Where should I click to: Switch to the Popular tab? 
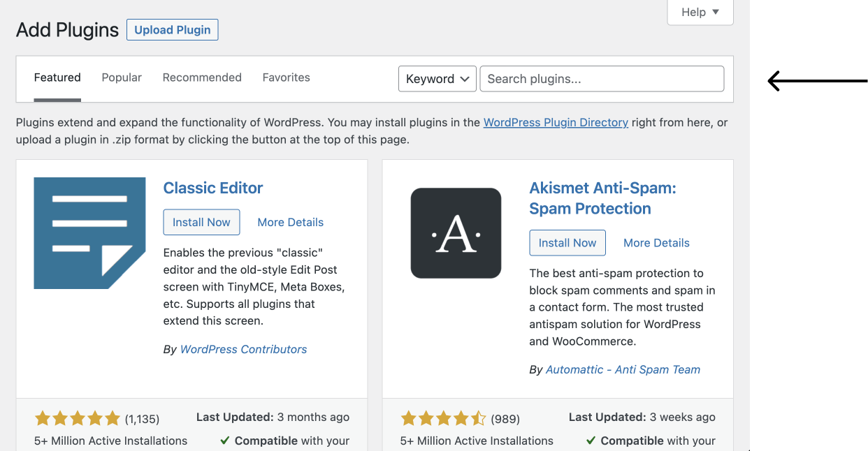click(x=122, y=77)
